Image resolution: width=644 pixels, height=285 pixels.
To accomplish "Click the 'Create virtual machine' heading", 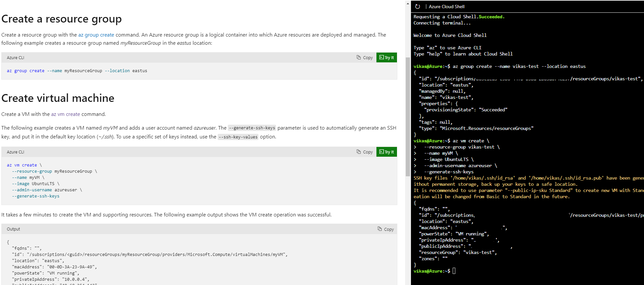I will (x=58, y=98).
